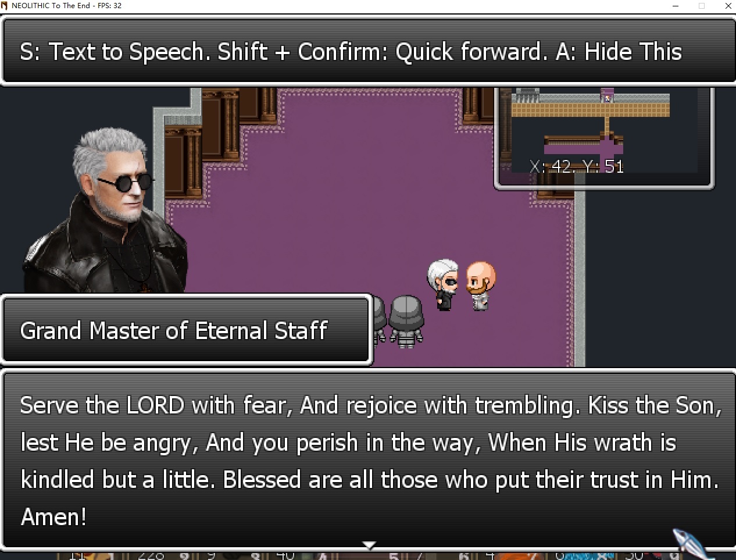Click the application icon in title bar
The image size is (736, 560).
coord(5,5)
